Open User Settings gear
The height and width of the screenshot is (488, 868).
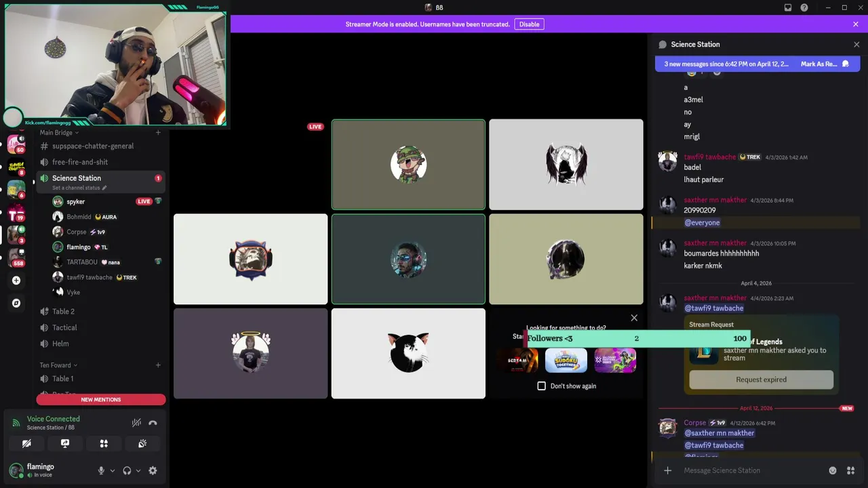[x=153, y=470]
